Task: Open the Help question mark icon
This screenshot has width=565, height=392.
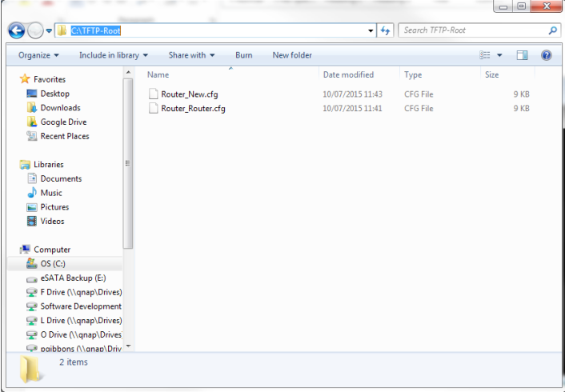Action: click(x=547, y=55)
